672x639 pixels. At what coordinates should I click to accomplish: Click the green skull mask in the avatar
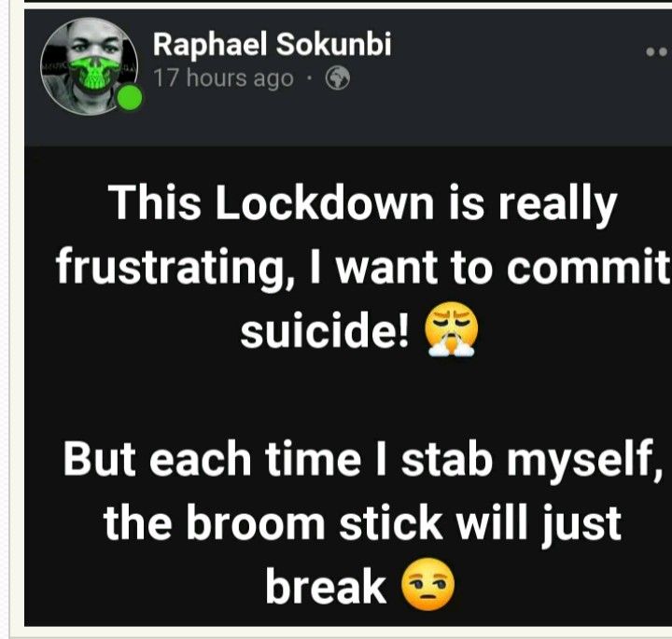[94, 74]
